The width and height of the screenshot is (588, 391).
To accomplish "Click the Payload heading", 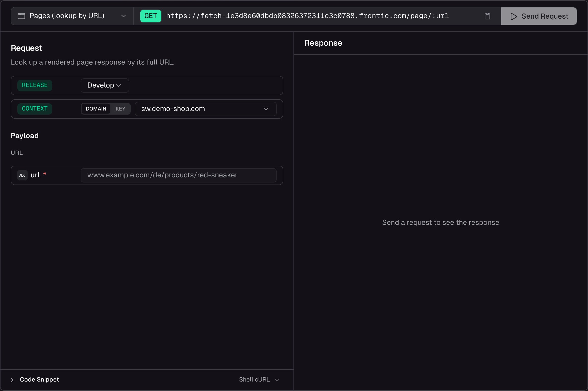I will pos(25,136).
